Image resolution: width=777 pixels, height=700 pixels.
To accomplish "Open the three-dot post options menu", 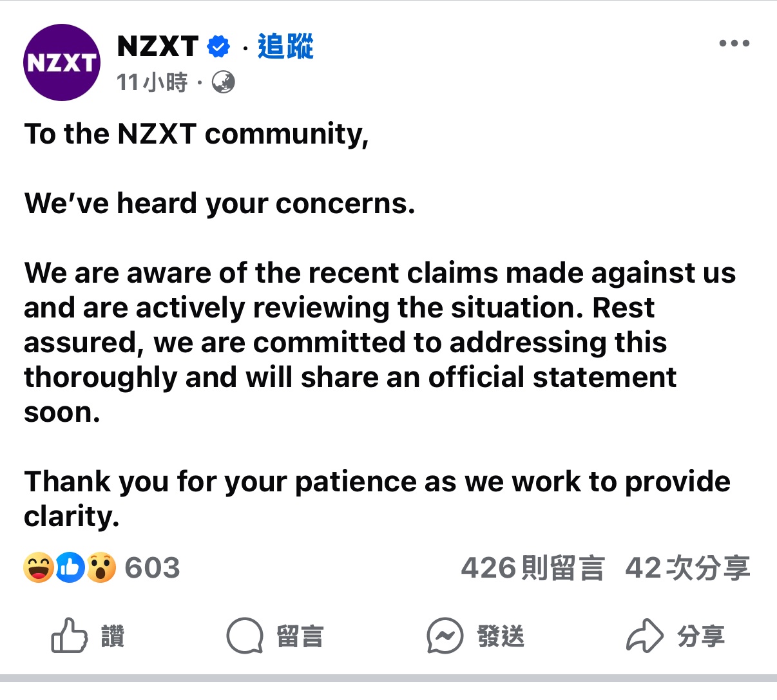I will pyautogui.click(x=734, y=44).
